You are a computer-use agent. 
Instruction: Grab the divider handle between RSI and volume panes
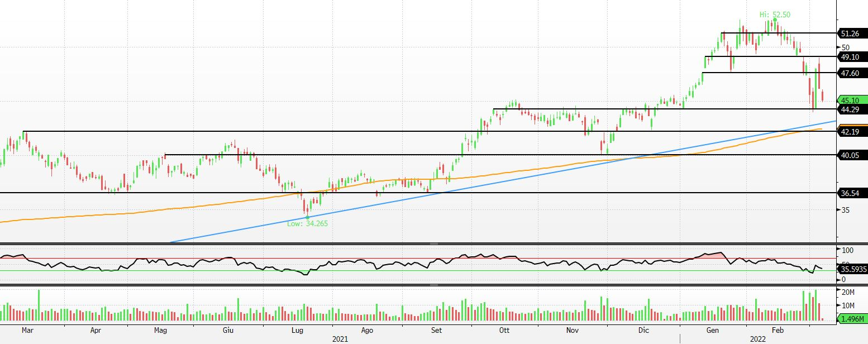click(x=433, y=285)
